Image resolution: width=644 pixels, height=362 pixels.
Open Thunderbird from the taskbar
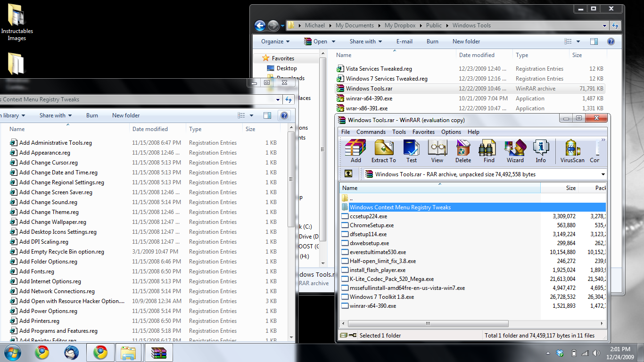point(72,353)
